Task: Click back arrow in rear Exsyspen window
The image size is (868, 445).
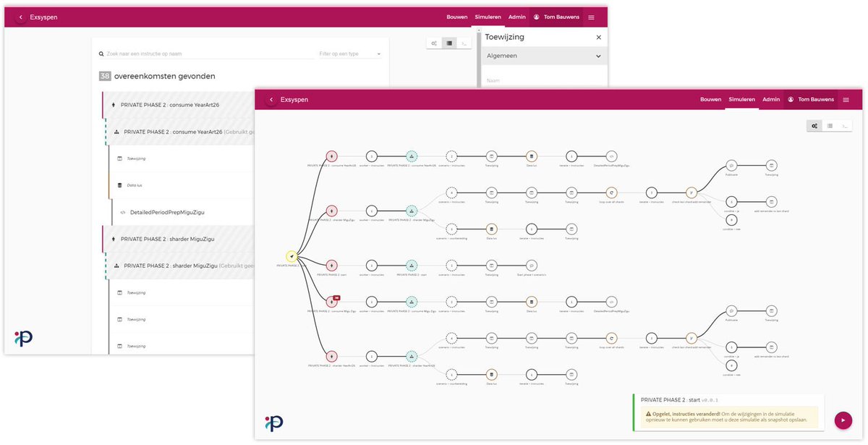Action: pyautogui.click(x=20, y=17)
